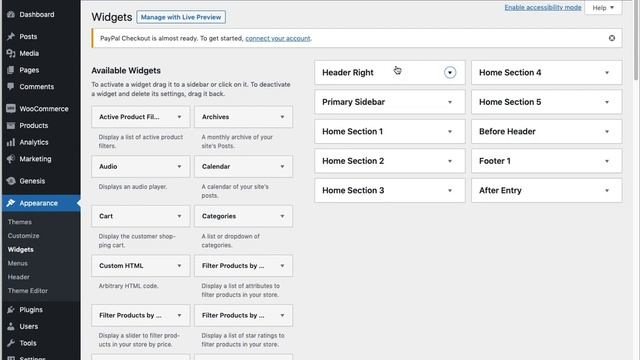Open the Custom HTML widget dropdown arrow
Image resolution: width=640 pixels, height=360 pixels.
pos(179,266)
